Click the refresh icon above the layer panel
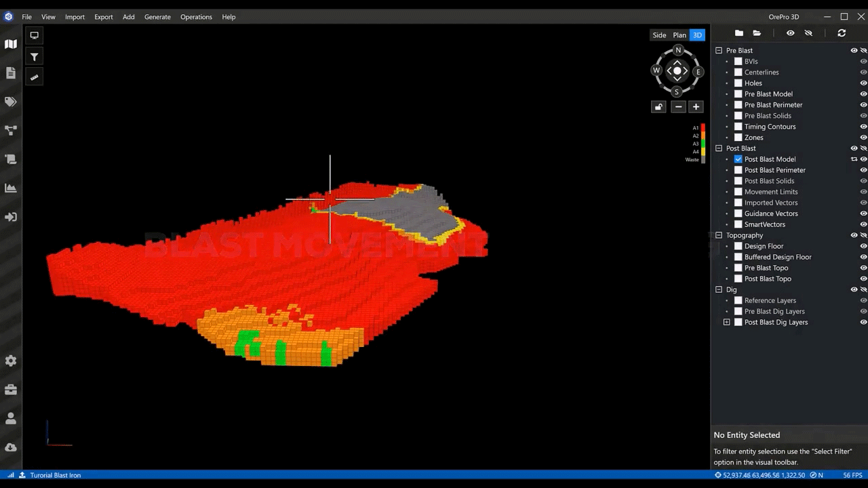This screenshot has width=868, height=488. coord(842,33)
